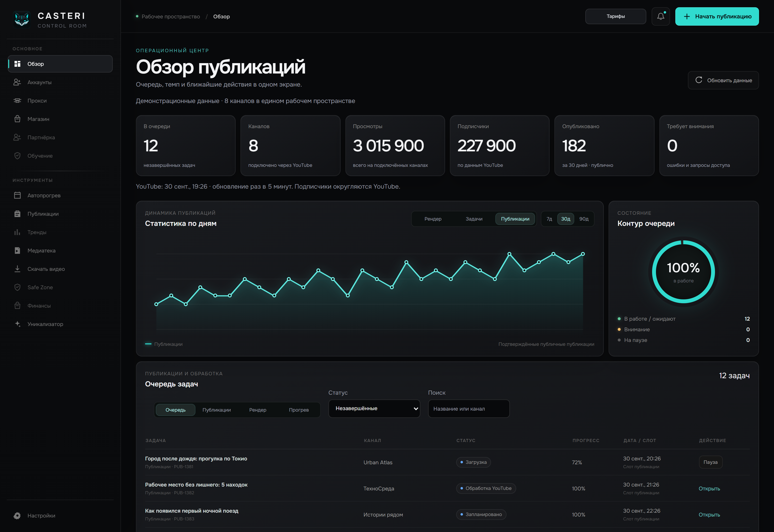The height and width of the screenshot is (532, 774).
Task: Expand the Статус dropdown Незавершённые
Action: (374, 409)
